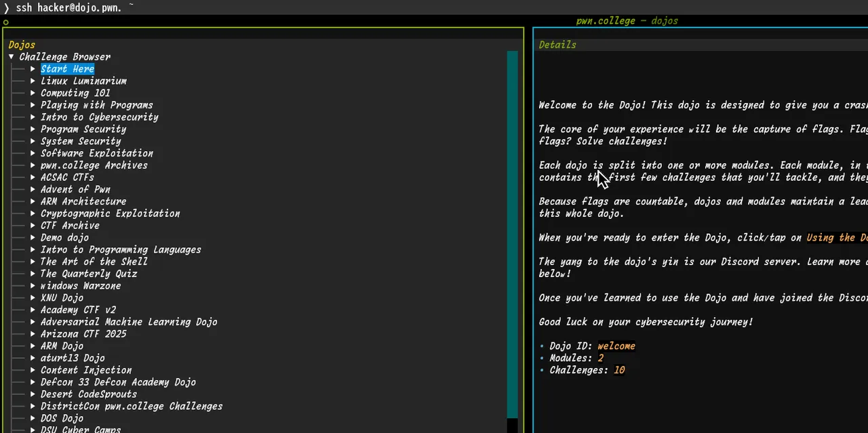Open Playing with Programs entry
868x433 pixels.
97,105
